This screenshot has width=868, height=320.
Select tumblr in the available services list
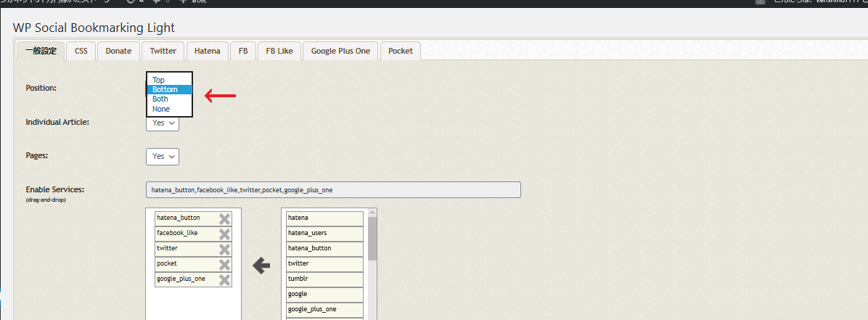325,279
